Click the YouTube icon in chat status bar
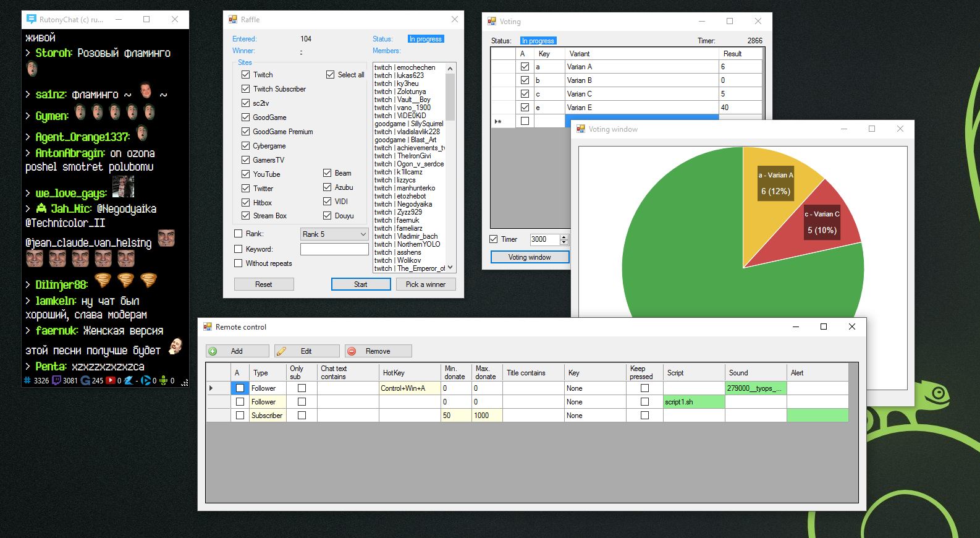This screenshot has height=538, width=980. (x=111, y=380)
